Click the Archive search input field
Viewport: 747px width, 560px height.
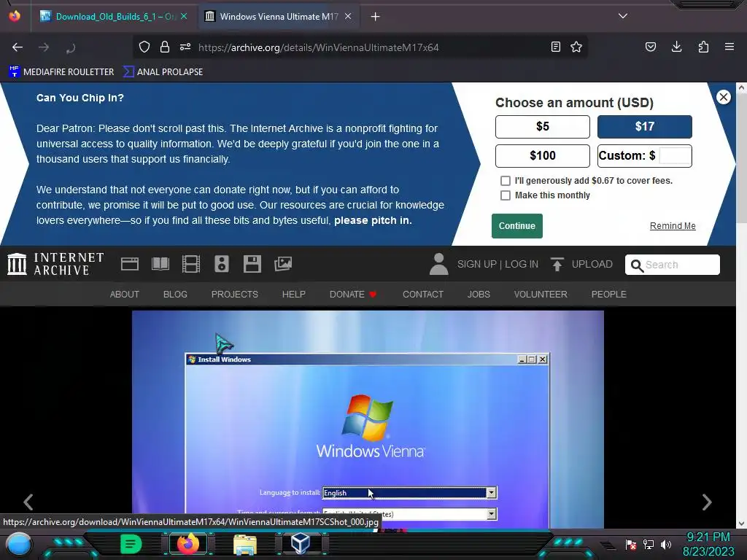672,265
